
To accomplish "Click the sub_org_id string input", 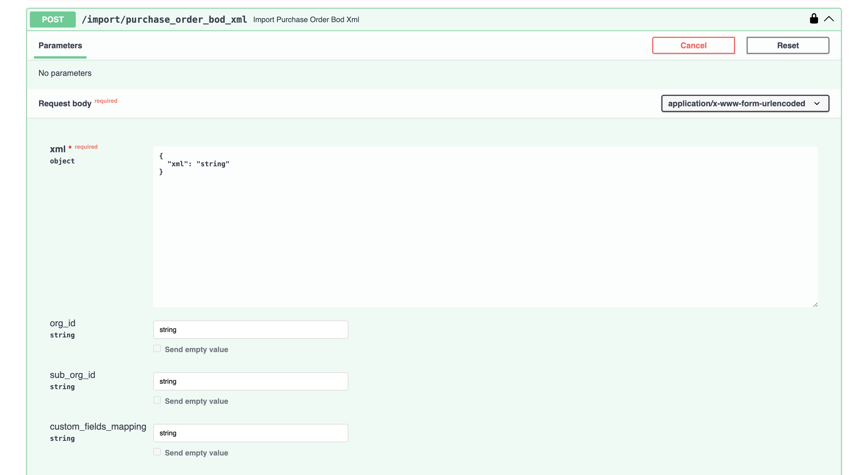I will coord(250,381).
